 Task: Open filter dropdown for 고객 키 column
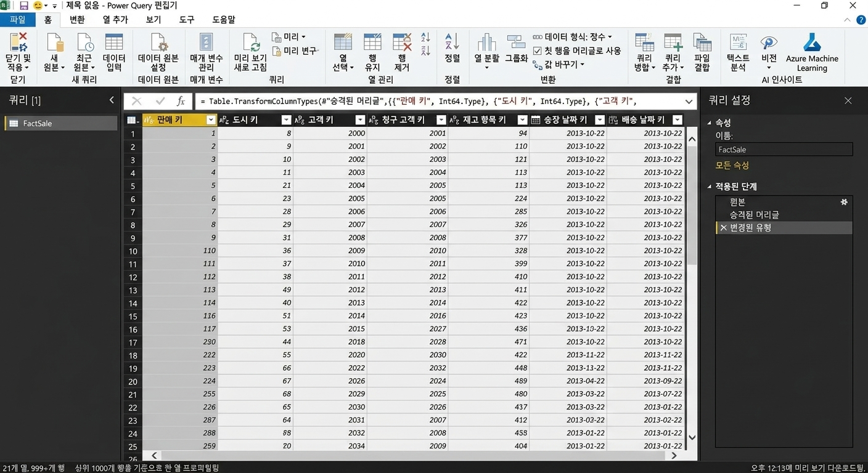(361, 120)
